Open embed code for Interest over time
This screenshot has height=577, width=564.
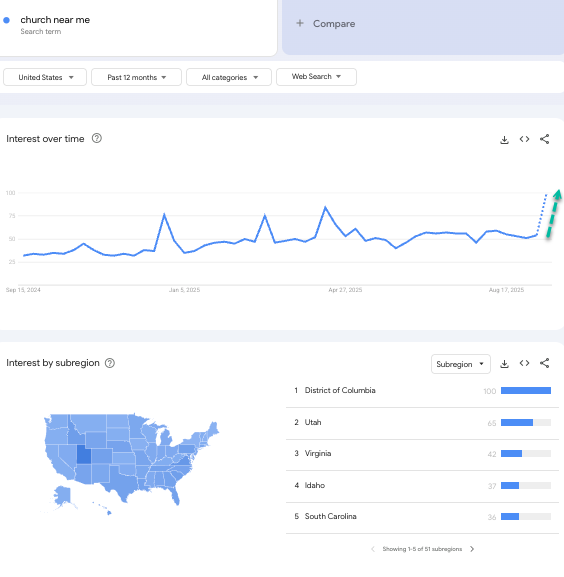tap(524, 139)
